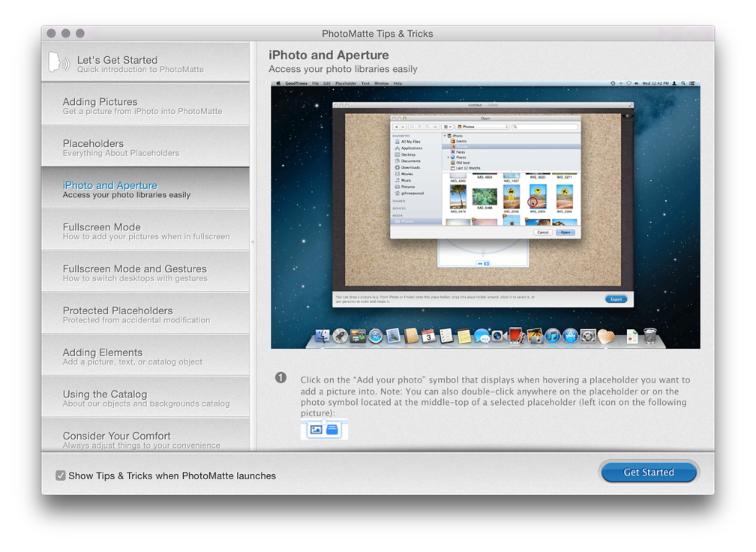Go to Fullscreen Mode and Gestures topic
This screenshot has width=756, height=552.
(145, 271)
